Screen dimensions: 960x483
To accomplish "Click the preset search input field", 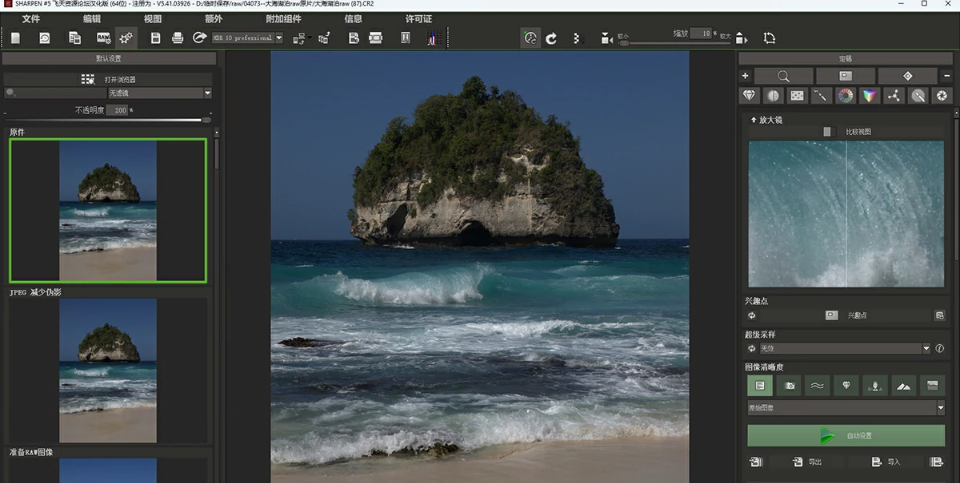I will click(56, 93).
